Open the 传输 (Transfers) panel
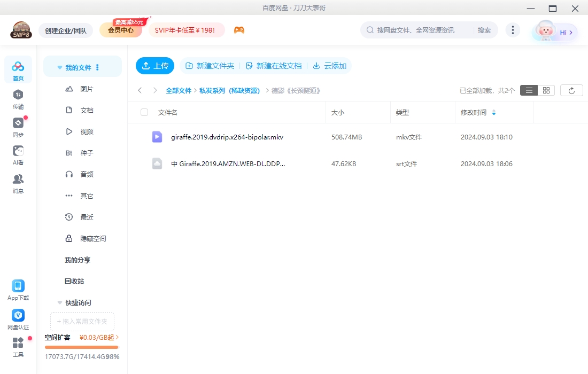 pyautogui.click(x=18, y=99)
